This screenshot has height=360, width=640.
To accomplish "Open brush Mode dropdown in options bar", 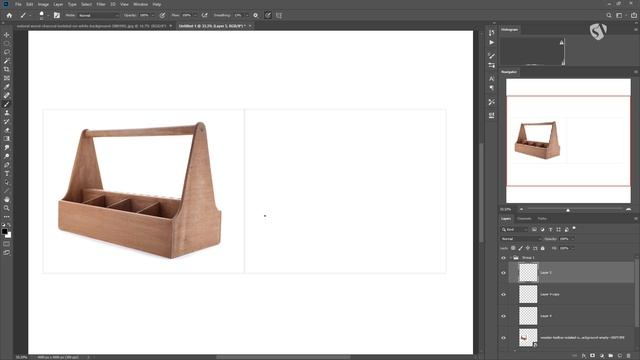I will (98, 16).
